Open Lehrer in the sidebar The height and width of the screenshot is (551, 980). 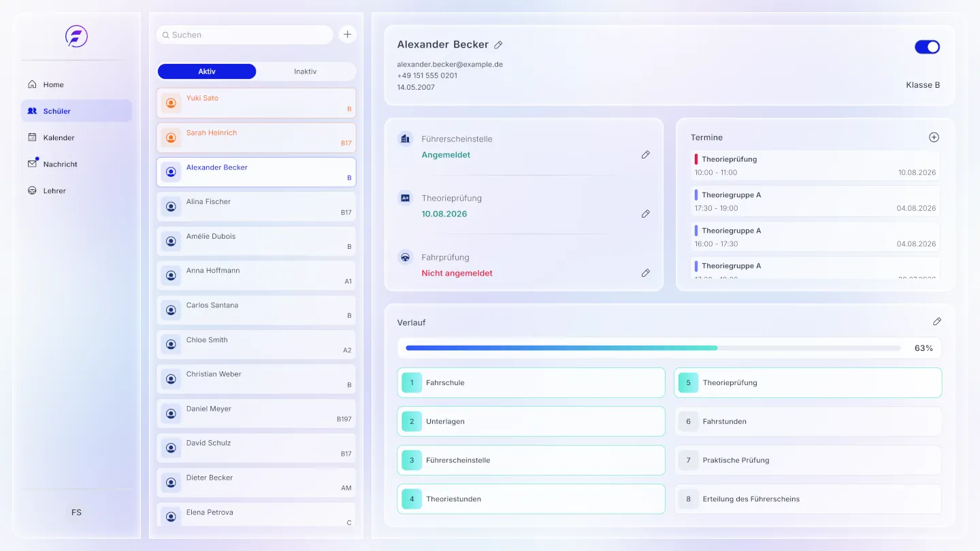coord(76,191)
